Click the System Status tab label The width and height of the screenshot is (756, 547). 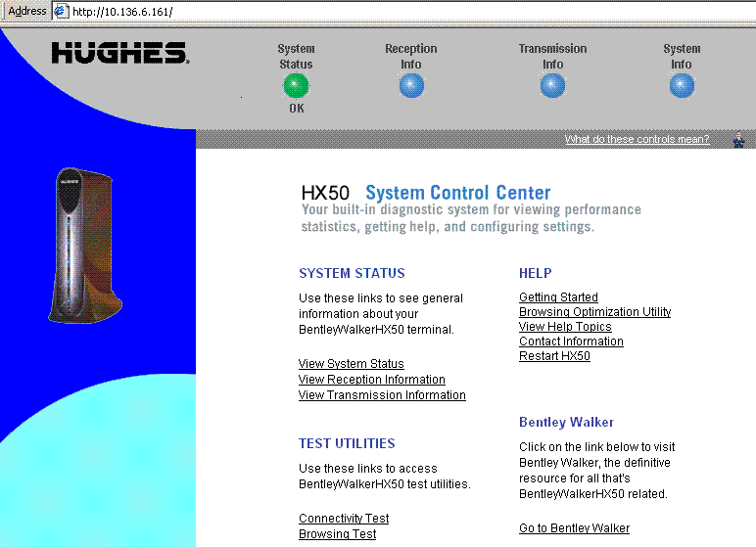[x=296, y=57]
